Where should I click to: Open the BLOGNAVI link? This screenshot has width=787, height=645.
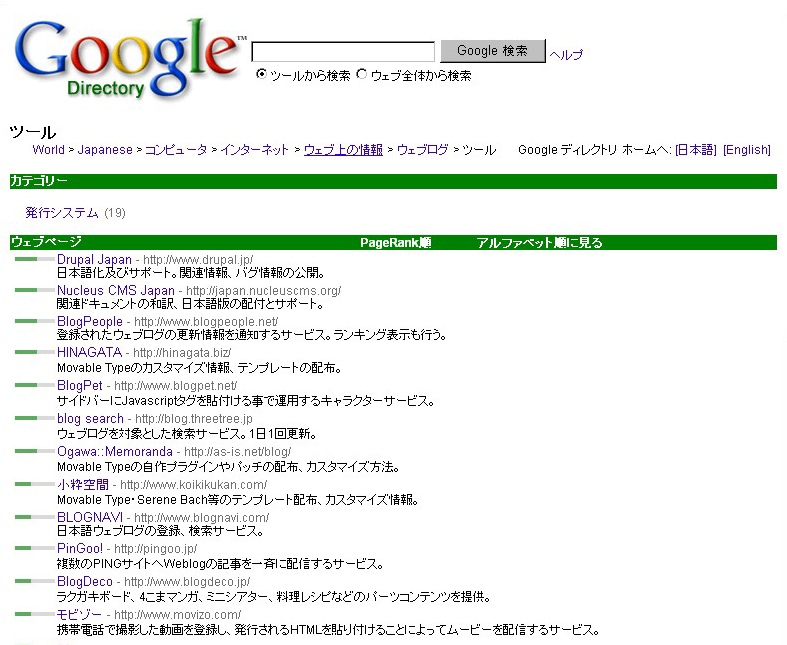click(x=90, y=517)
